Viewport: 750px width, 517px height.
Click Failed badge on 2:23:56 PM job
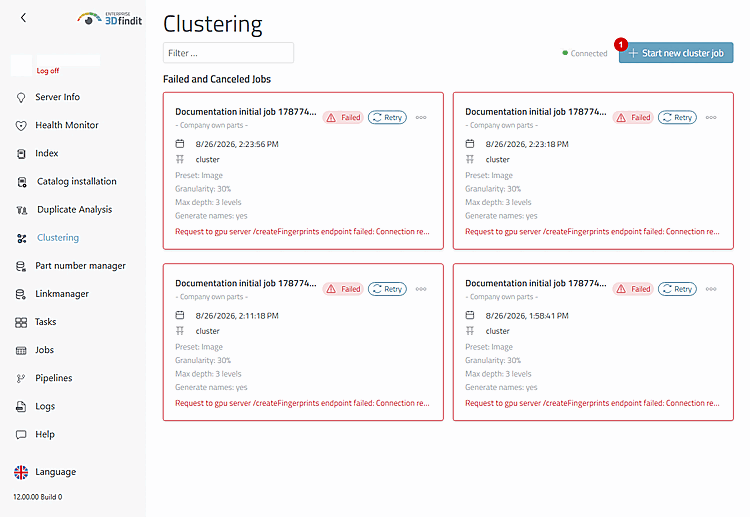(x=343, y=118)
